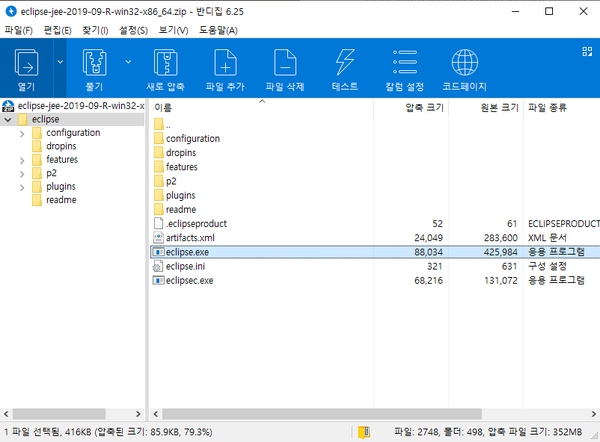Click folder tree scrollbar left arrow
The height and width of the screenshot is (442, 600).
[6, 414]
